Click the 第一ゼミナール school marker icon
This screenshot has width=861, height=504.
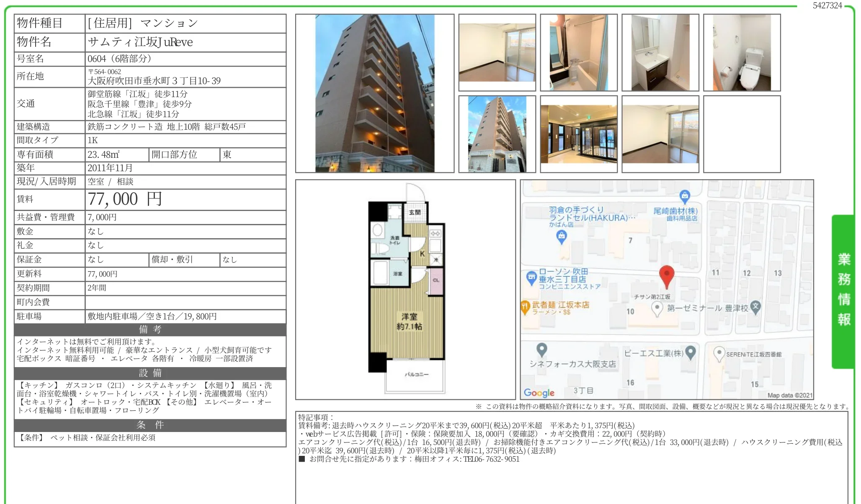(755, 307)
